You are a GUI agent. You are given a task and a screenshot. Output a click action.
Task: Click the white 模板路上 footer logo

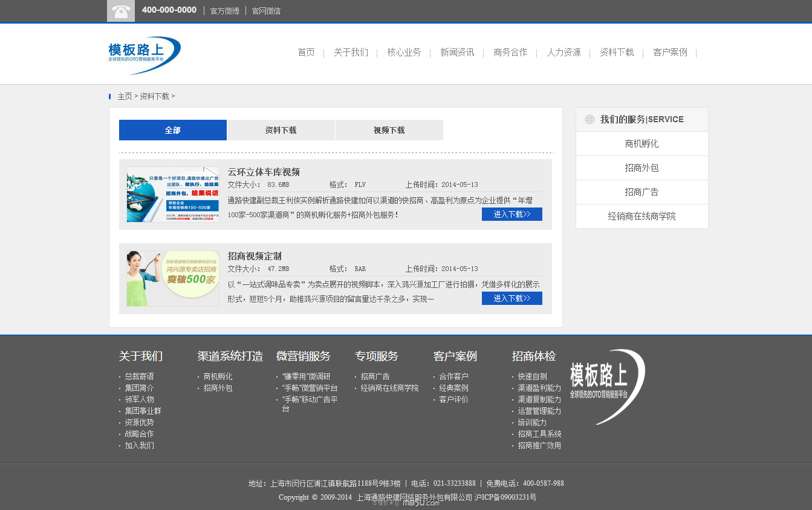coord(607,386)
